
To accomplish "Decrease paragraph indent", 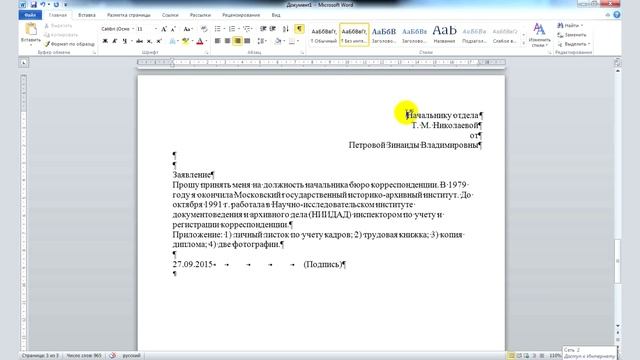I will [x=263, y=29].
